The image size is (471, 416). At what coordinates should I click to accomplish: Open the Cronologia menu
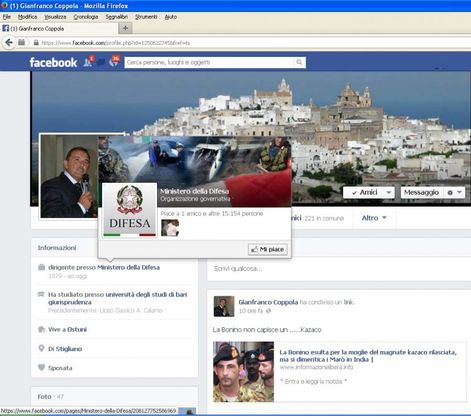click(x=86, y=17)
